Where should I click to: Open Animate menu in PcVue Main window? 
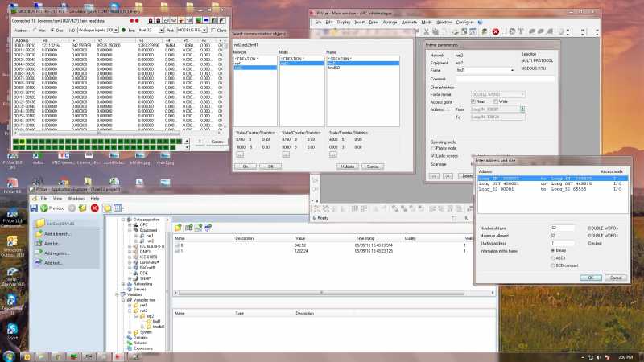tap(409, 23)
